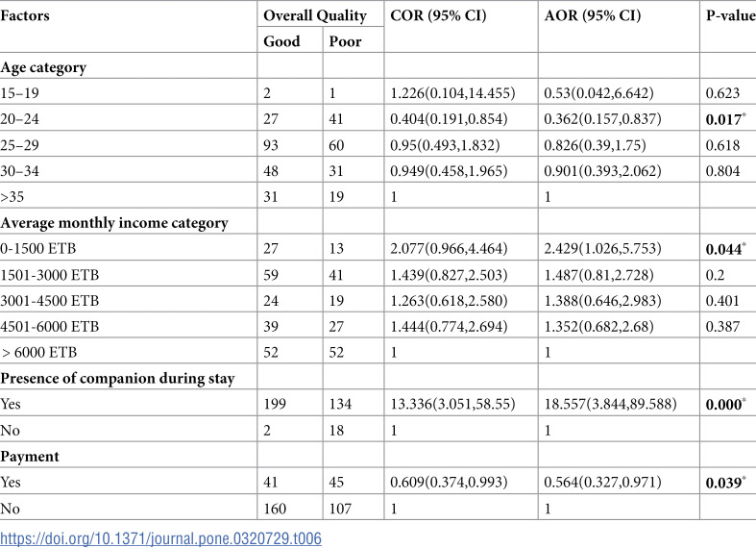This screenshot has height=548, width=756.
Task: Select the 'Payment' section label
Action: (x=30, y=457)
